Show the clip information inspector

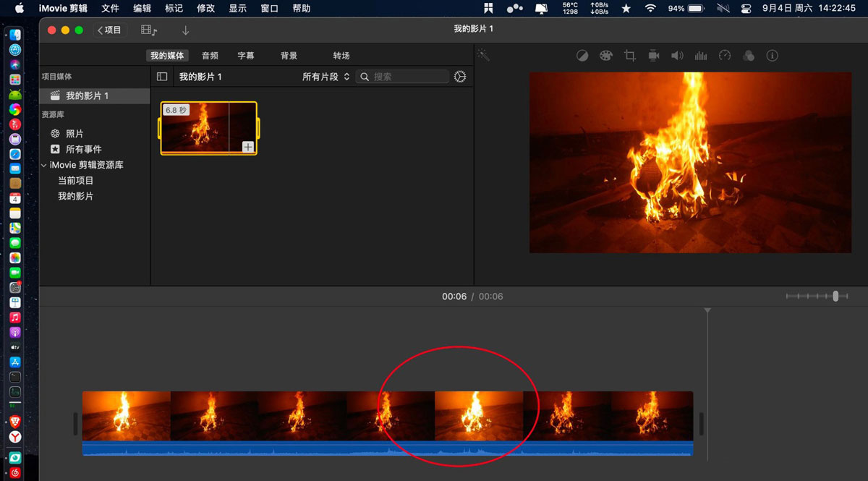pos(773,56)
